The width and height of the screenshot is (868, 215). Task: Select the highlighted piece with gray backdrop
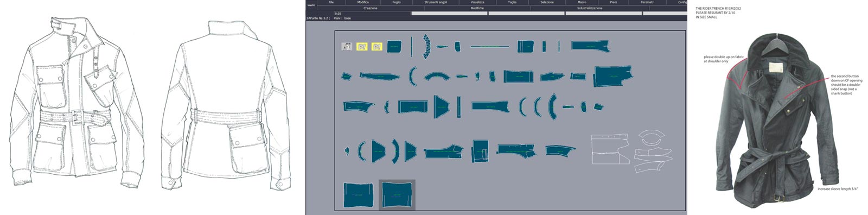click(397, 194)
